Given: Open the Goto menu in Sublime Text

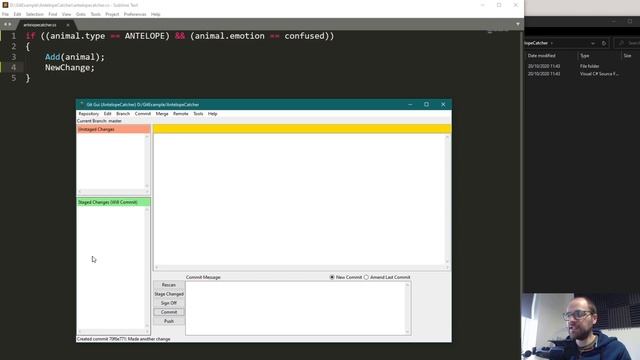Looking at the screenshot, I should [81, 14].
